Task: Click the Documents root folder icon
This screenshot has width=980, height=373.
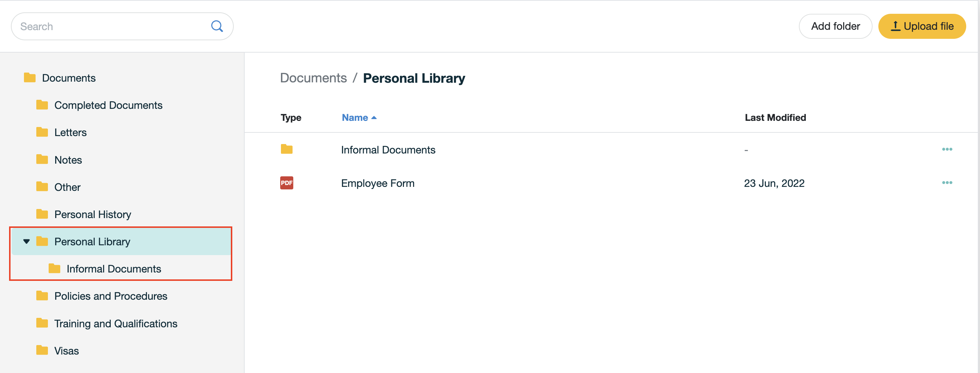Action: pos(30,78)
